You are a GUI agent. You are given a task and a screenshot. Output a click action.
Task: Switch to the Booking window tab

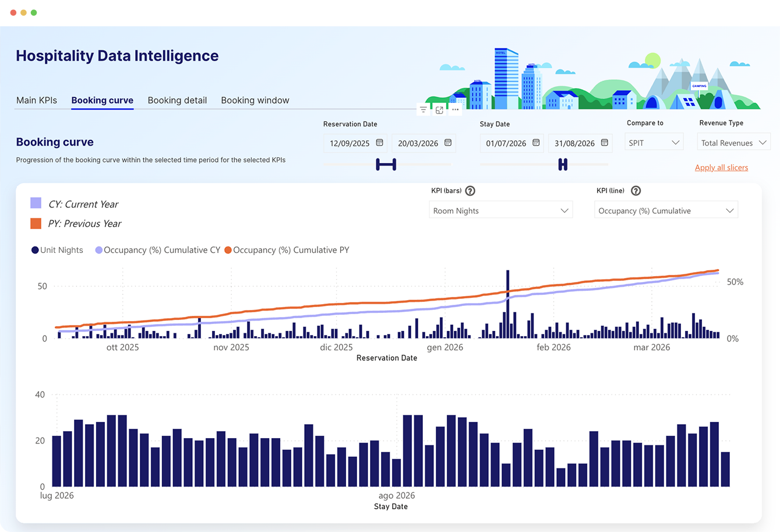(255, 100)
